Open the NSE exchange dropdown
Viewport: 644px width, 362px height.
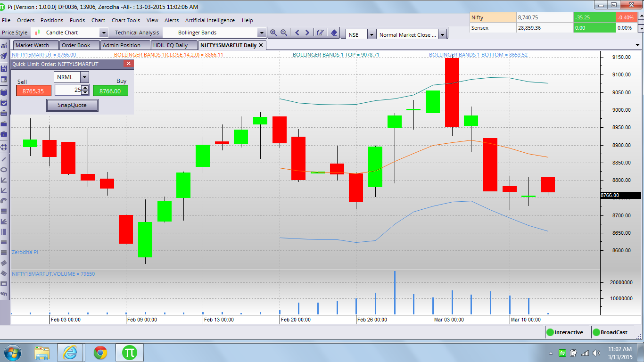[x=372, y=34]
